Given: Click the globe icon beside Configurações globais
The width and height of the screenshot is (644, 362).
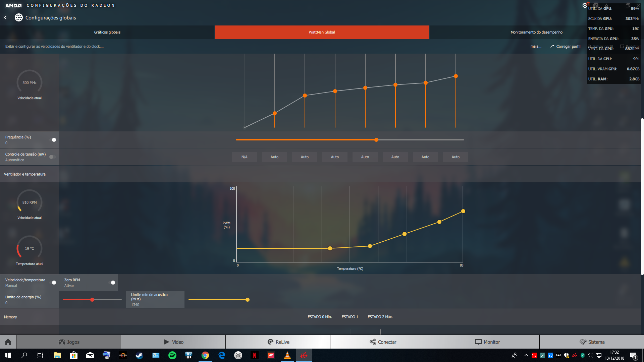Looking at the screenshot, I should pos(19,17).
